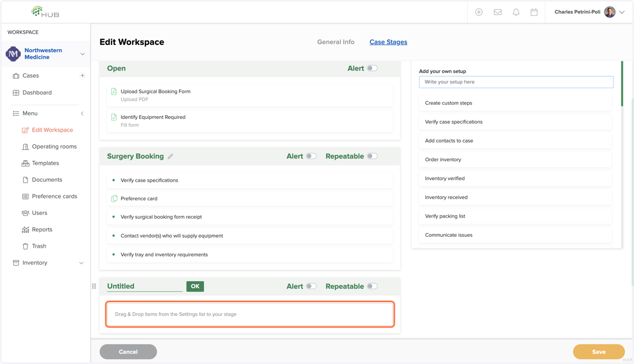This screenshot has height=364, width=634.
Task: Click the 'Write your setup here' field
Action: (516, 82)
